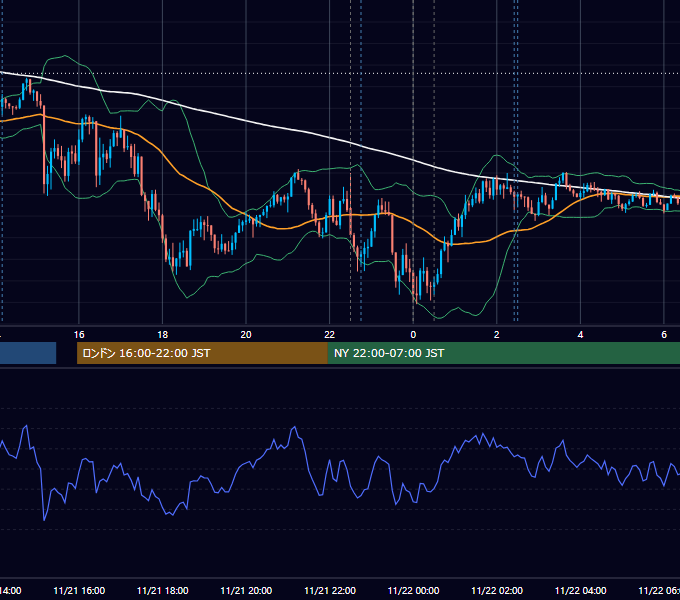The height and width of the screenshot is (600, 680).
Task: Click the 11/22 04:00 date label
Action: tap(580, 590)
